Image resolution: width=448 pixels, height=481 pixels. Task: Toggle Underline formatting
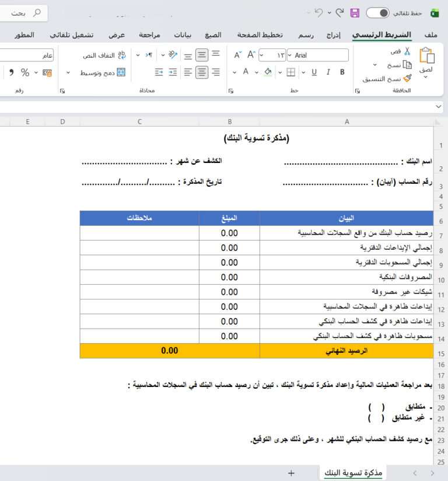click(x=314, y=72)
